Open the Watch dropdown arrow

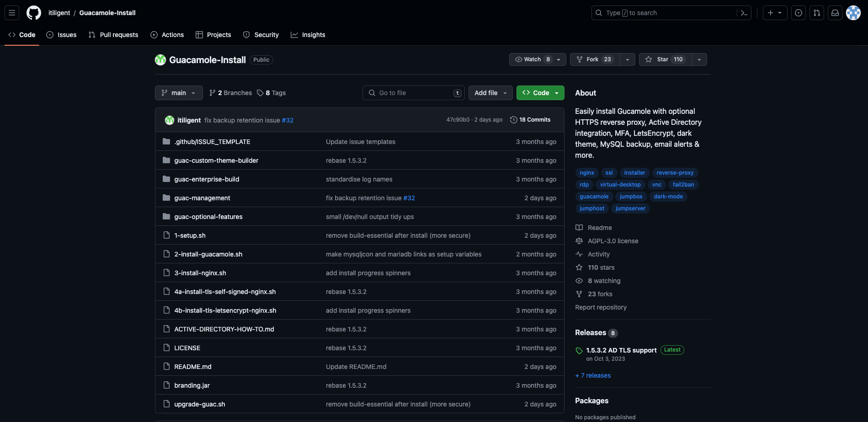(559, 59)
